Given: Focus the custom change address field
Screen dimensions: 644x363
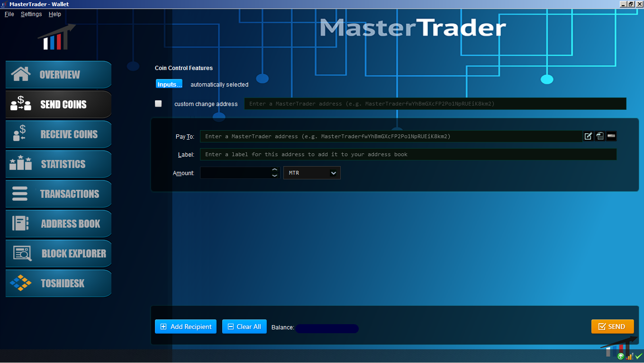Looking at the screenshot, I should [435, 104].
